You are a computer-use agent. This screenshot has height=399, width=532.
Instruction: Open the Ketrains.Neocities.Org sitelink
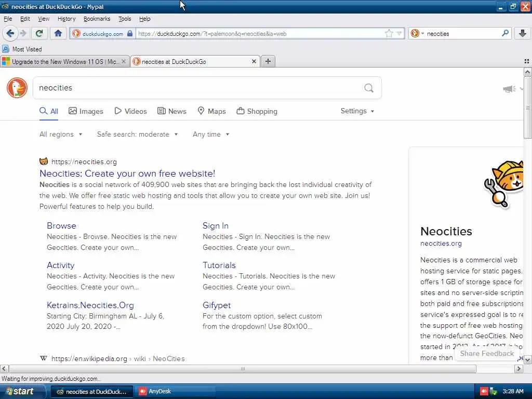coord(90,305)
